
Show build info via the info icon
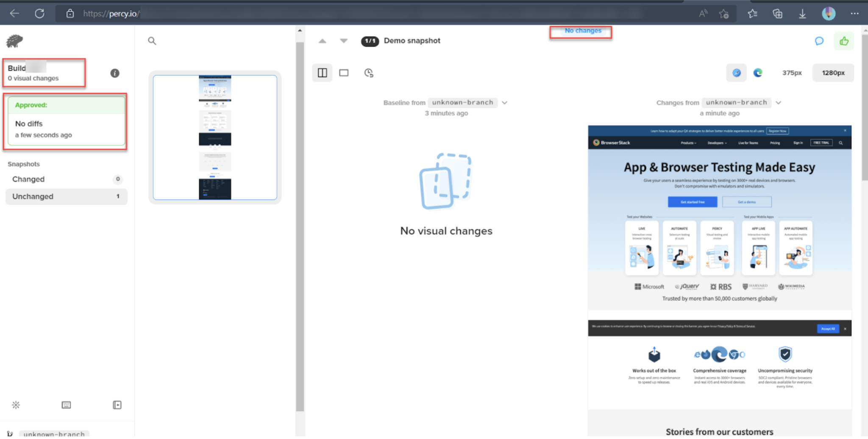click(x=114, y=73)
